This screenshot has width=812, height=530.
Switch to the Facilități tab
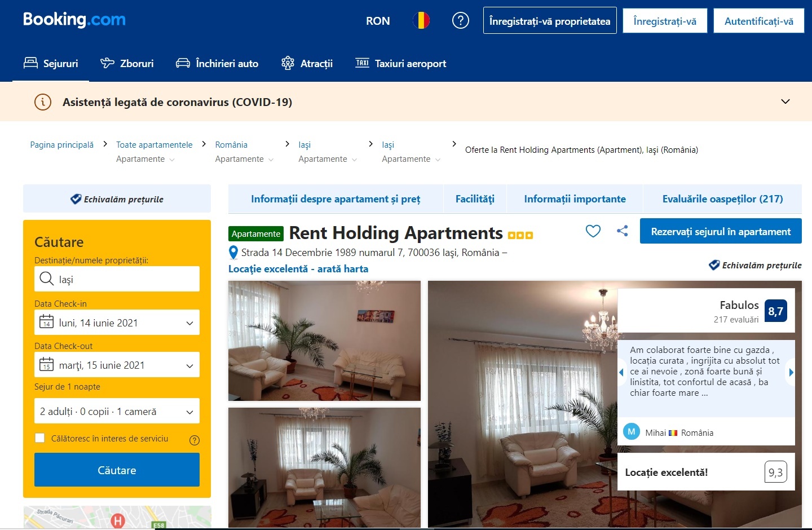(x=475, y=198)
